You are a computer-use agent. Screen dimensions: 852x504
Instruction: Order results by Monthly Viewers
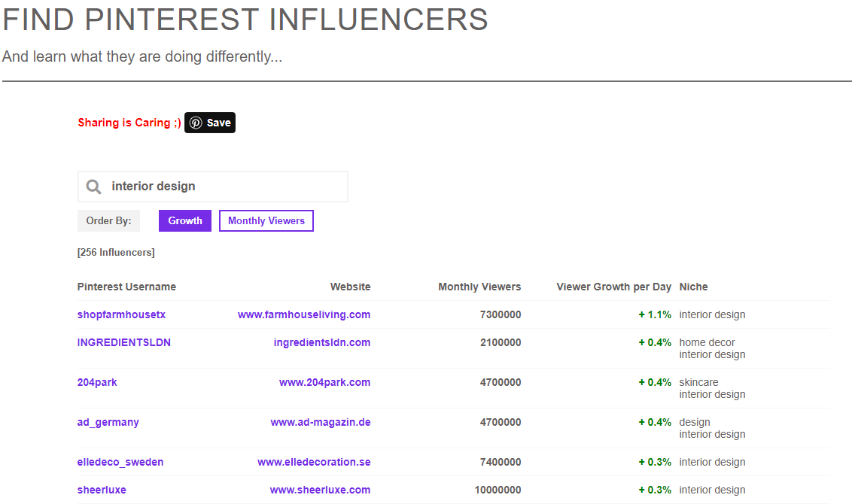click(266, 220)
